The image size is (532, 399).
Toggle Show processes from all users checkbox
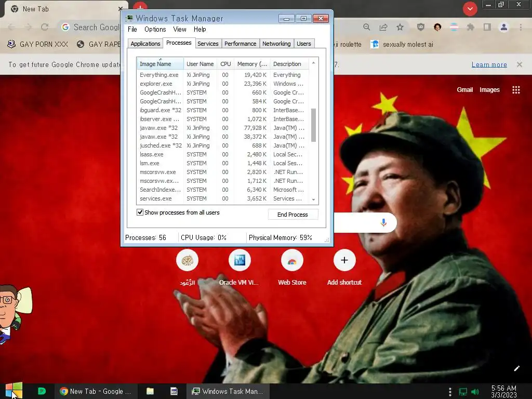tap(140, 212)
